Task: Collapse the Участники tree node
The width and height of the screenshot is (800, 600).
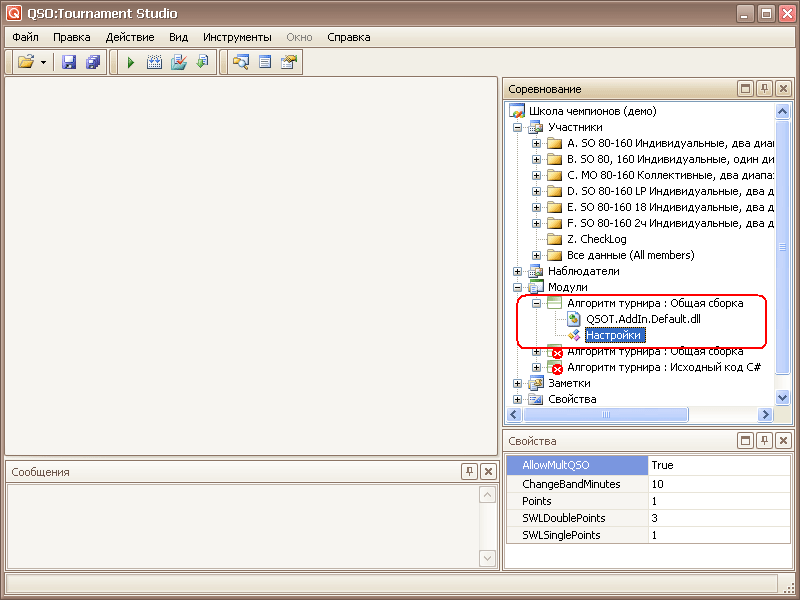Action: (x=517, y=127)
